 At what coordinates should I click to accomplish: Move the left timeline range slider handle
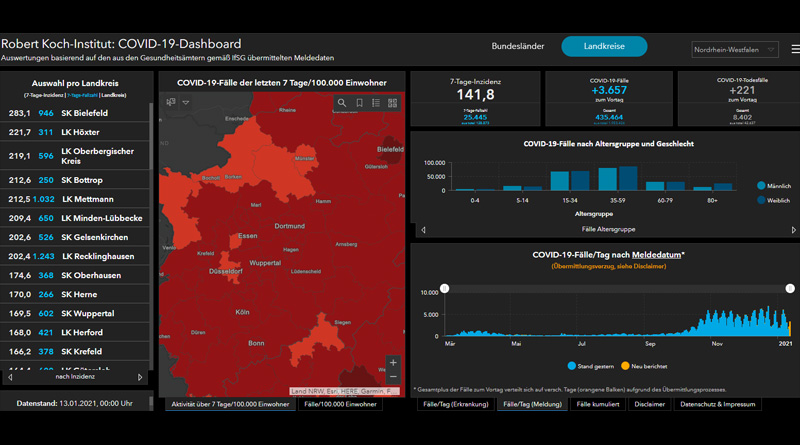444,288
